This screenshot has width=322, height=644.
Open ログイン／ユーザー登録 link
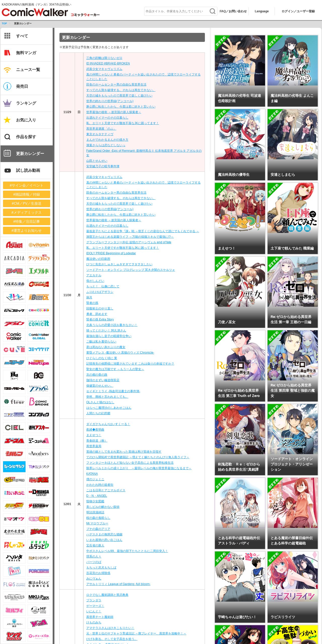[298, 11]
